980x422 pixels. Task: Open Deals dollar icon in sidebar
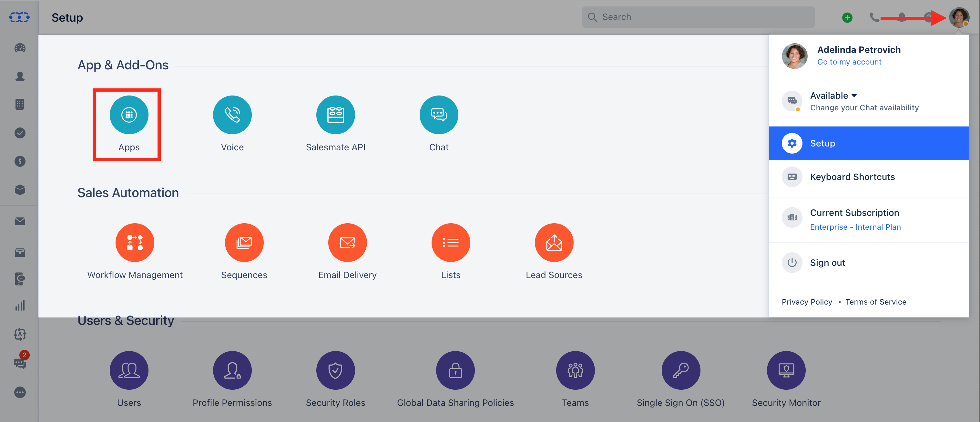20,162
